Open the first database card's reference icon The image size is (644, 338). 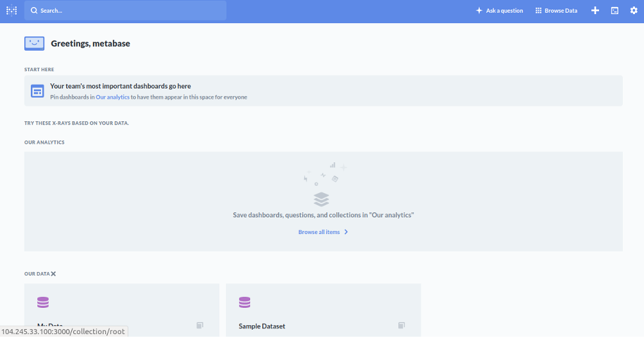pyautogui.click(x=200, y=325)
